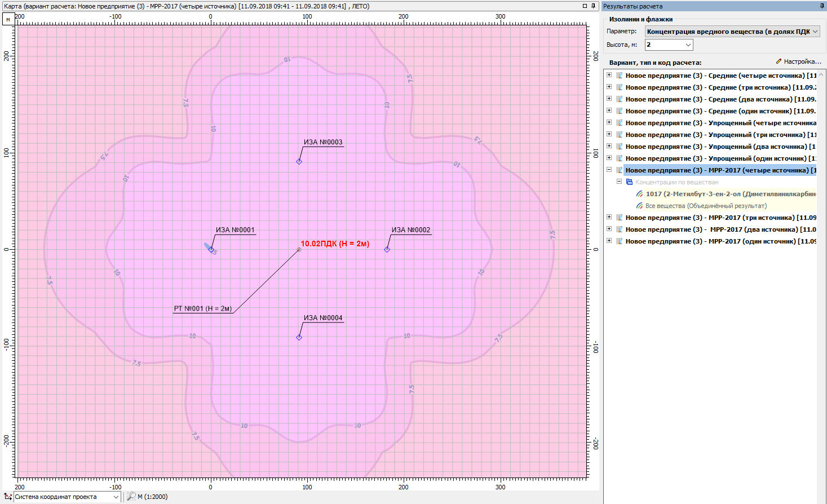This screenshot has height=504, width=827.
Task: Open the Параметр dropdown list
Action: click(x=815, y=32)
